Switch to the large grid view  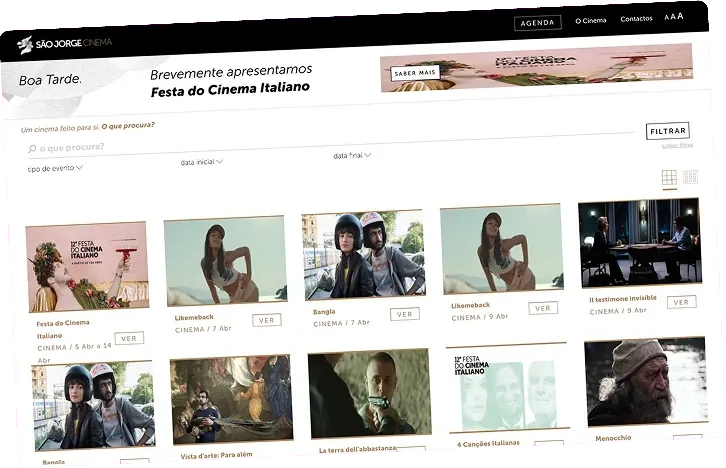click(x=669, y=177)
